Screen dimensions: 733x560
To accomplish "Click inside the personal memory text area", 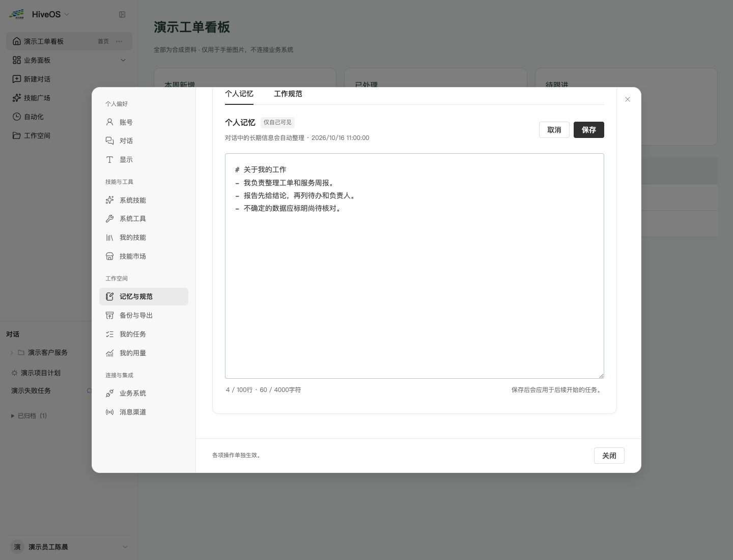I will (414, 266).
